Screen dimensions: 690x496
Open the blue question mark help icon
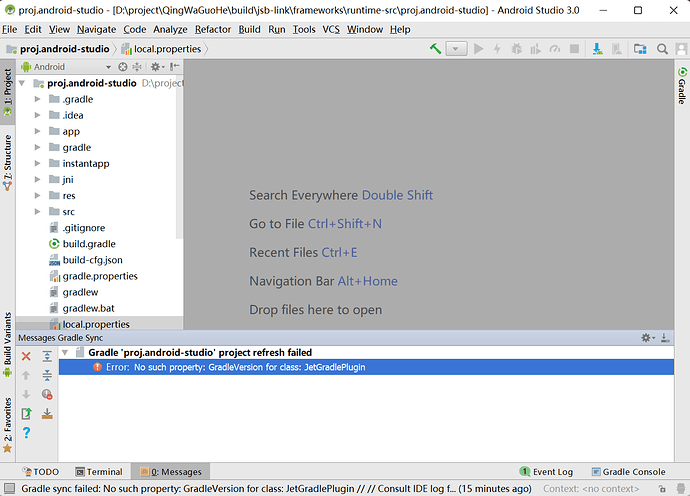(x=26, y=433)
